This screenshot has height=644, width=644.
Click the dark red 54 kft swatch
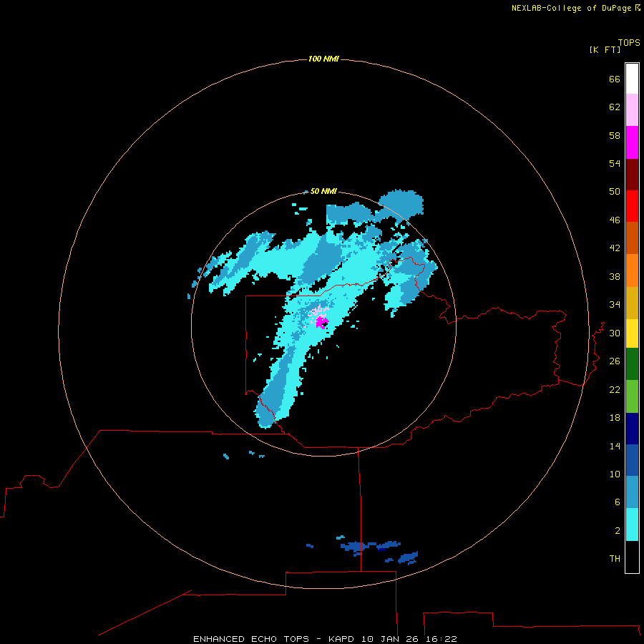pyautogui.click(x=632, y=174)
